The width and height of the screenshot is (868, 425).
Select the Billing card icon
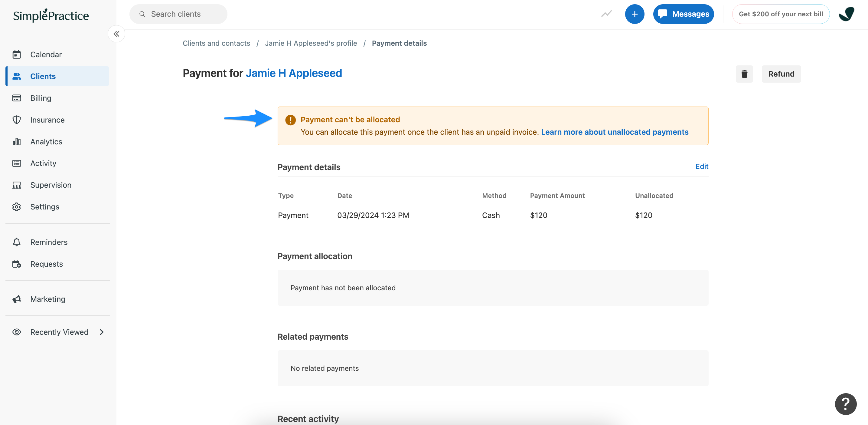point(17,98)
